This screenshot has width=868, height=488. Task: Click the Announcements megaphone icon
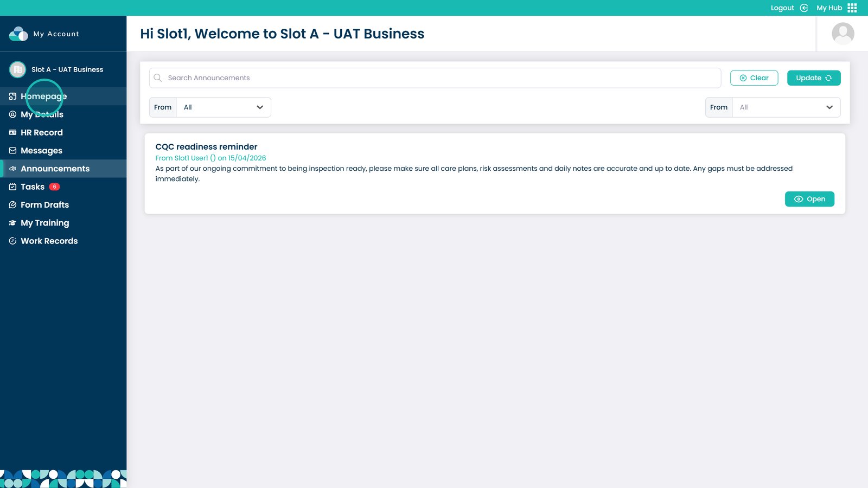pyautogui.click(x=12, y=169)
